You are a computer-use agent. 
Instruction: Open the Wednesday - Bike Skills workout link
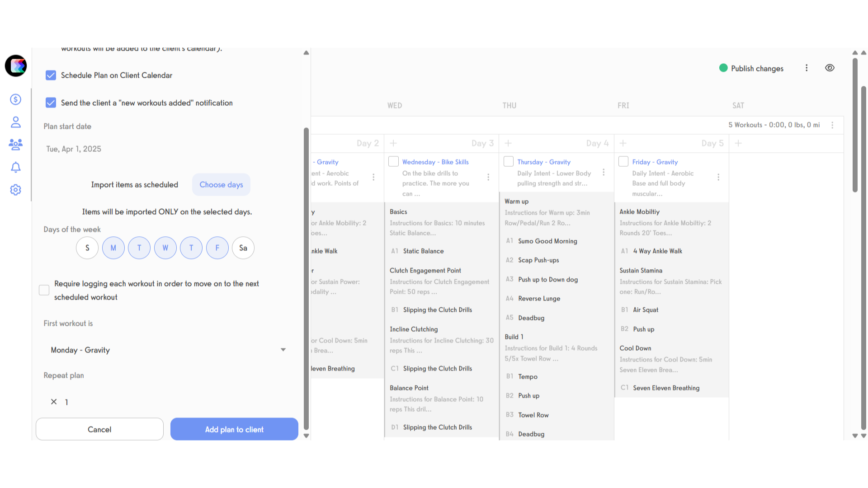tap(435, 162)
